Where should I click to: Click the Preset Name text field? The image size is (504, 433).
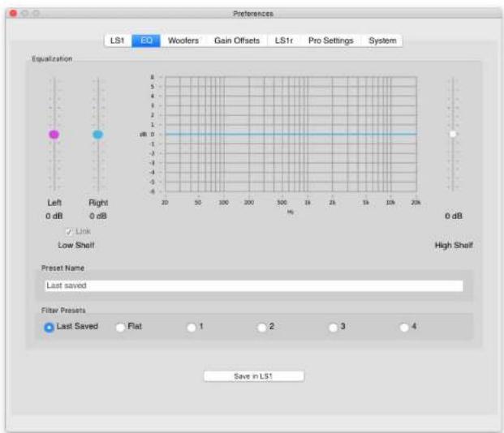(x=254, y=285)
